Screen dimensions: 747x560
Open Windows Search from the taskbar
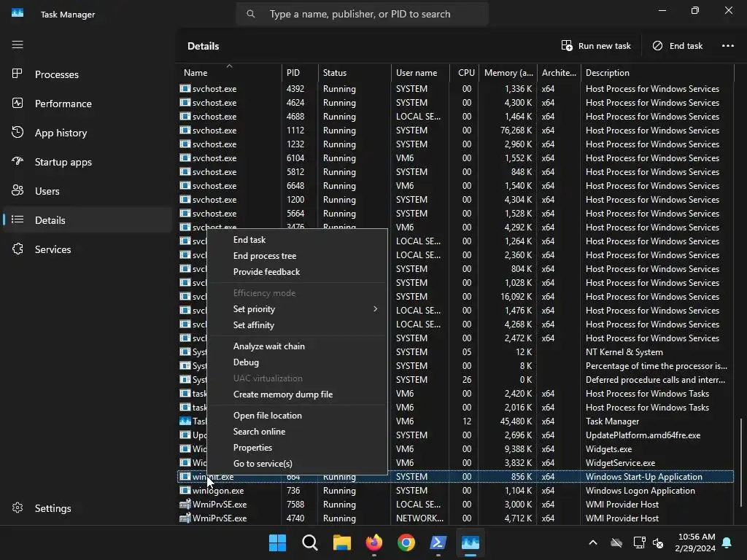pyautogui.click(x=309, y=542)
